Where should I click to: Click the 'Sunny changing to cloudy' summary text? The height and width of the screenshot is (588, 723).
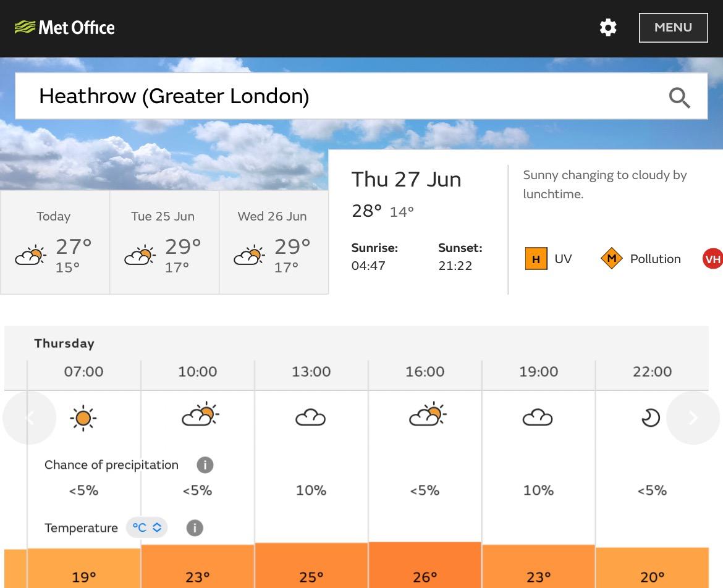pos(605,184)
